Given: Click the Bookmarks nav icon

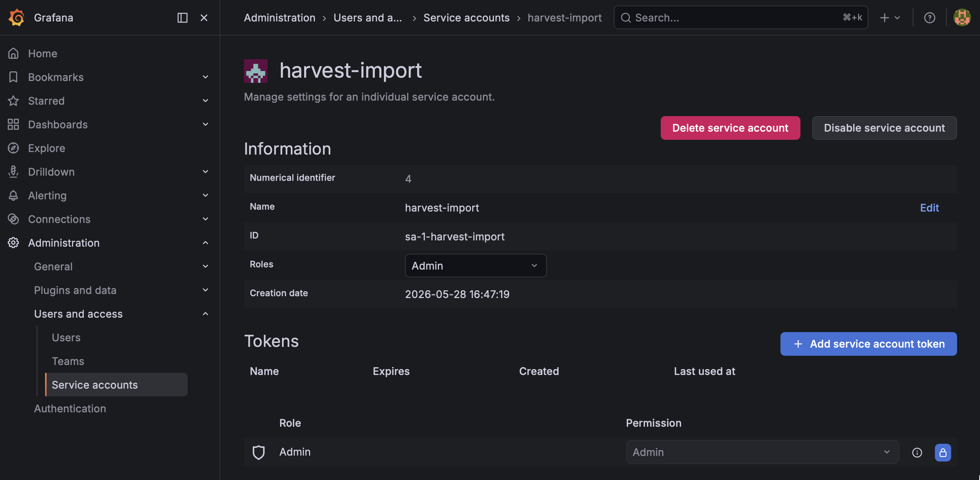Looking at the screenshot, I should pos(13,77).
